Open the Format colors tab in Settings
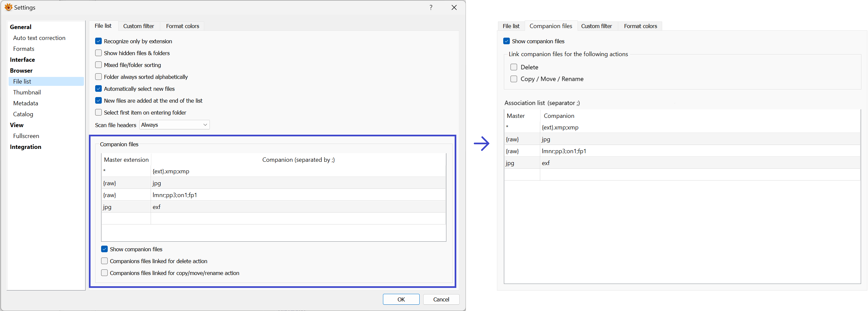 pyautogui.click(x=182, y=26)
